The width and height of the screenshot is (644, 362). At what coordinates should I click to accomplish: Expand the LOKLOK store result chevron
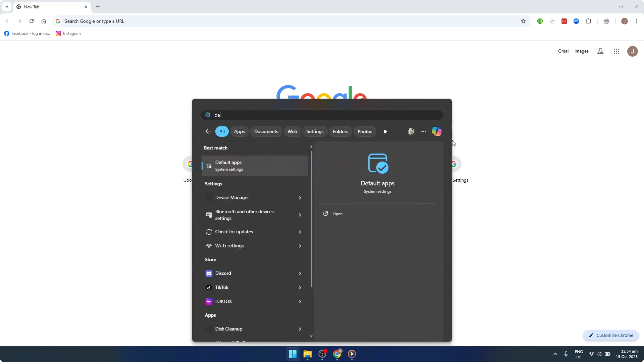coord(300,302)
